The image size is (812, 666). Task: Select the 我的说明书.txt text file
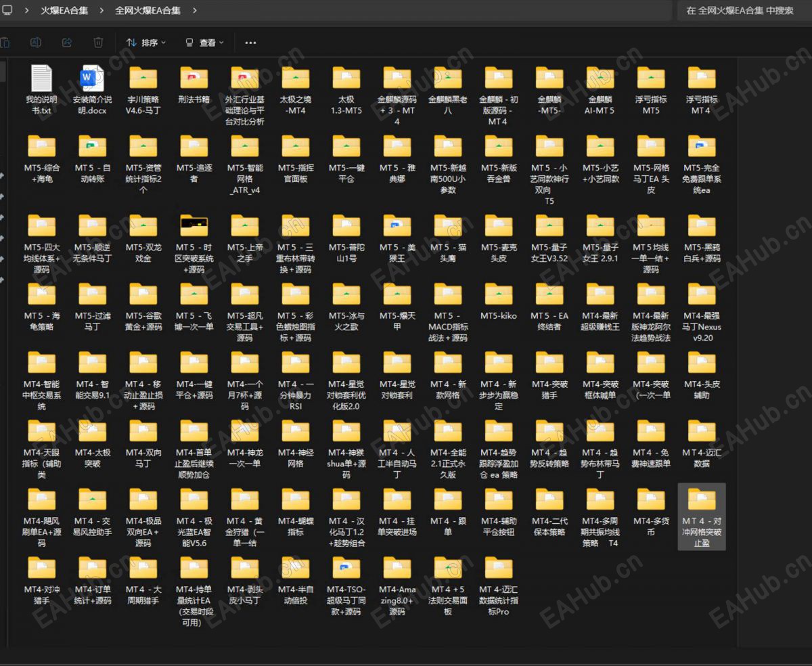tap(41, 91)
